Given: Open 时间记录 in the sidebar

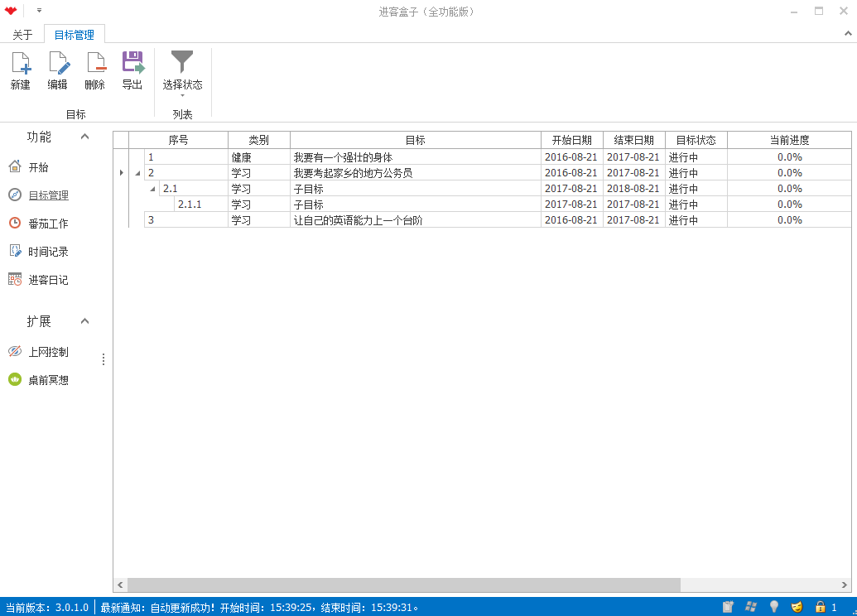Looking at the screenshot, I should pyautogui.click(x=49, y=252).
